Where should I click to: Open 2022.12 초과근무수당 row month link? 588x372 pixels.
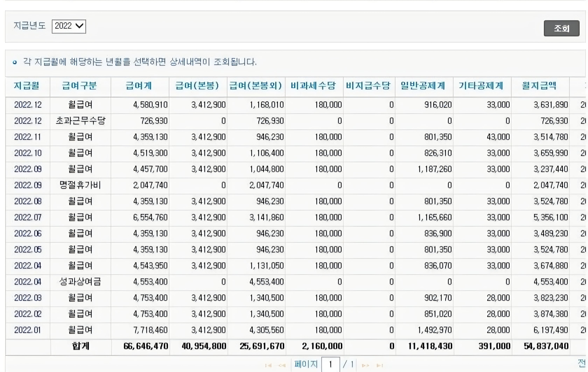point(28,121)
